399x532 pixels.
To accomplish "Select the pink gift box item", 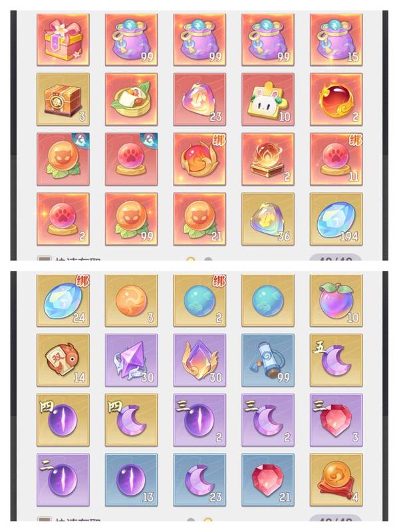I will click(63, 40).
